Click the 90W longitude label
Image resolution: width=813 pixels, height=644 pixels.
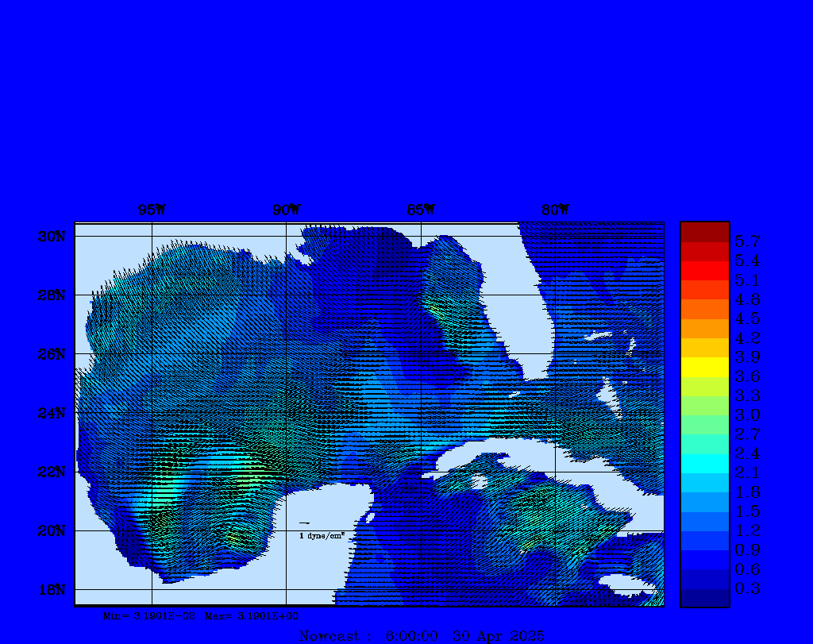click(286, 210)
